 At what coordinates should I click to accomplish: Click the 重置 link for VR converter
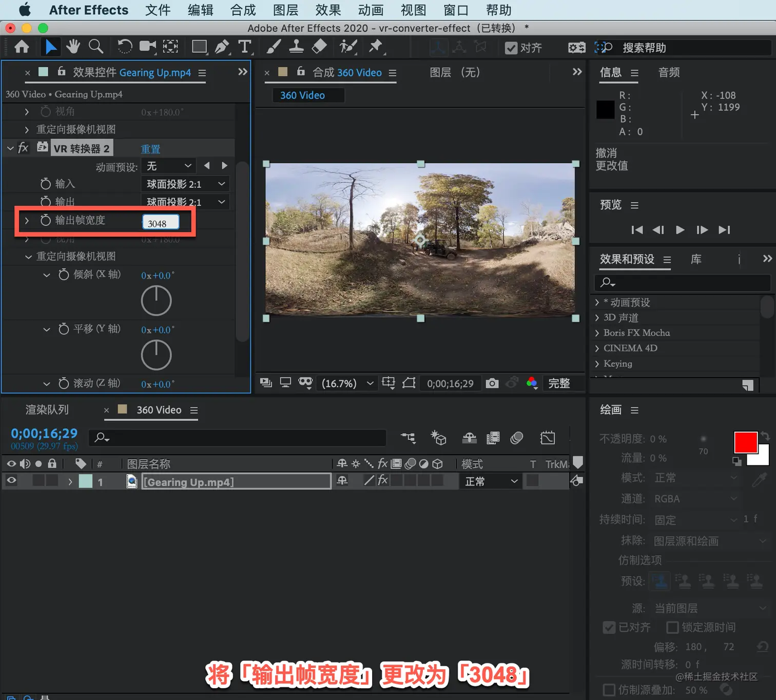(x=151, y=149)
